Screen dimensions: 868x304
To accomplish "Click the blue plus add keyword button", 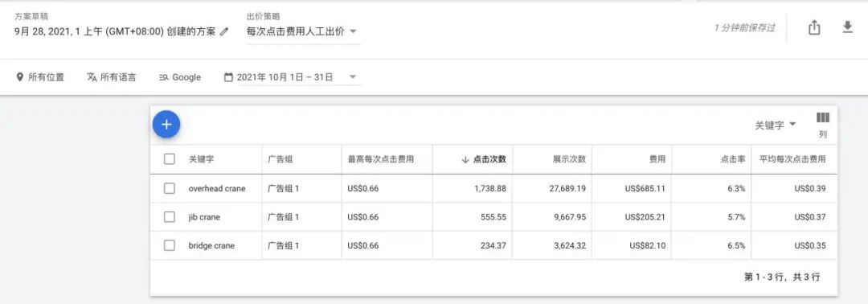I will pyautogui.click(x=166, y=125).
